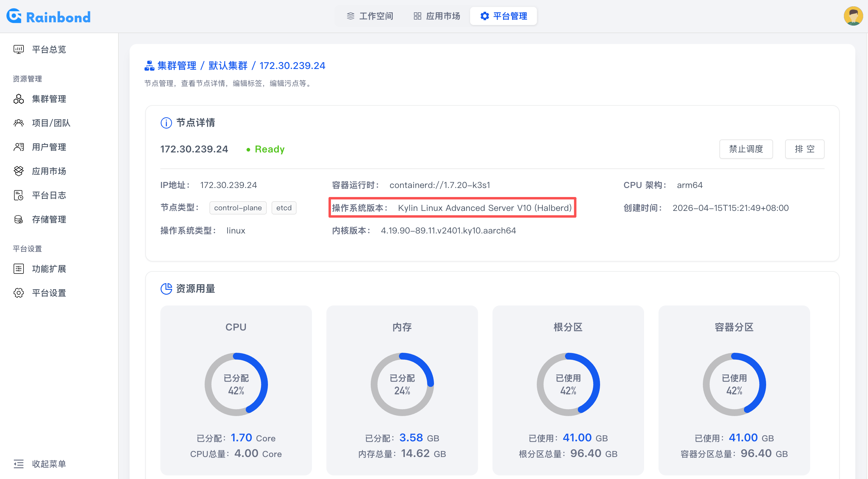This screenshot has height=479, width=868.
Task: Open 集群管理 breadcrumb link
Action: tap(177, 66)
